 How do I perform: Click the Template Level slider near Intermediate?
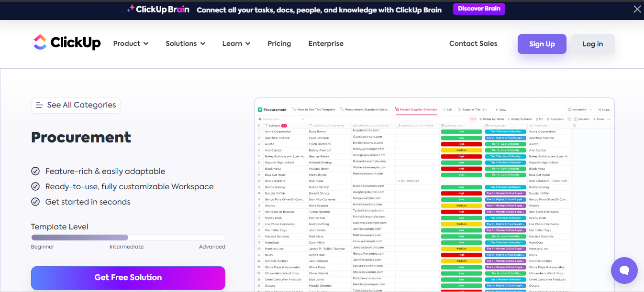point(127,237)
